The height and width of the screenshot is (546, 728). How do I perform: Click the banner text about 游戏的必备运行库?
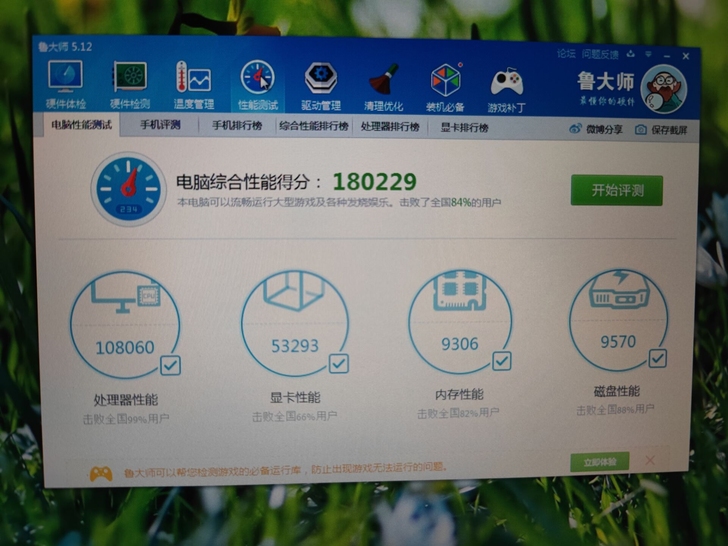(x=286, y=470)
